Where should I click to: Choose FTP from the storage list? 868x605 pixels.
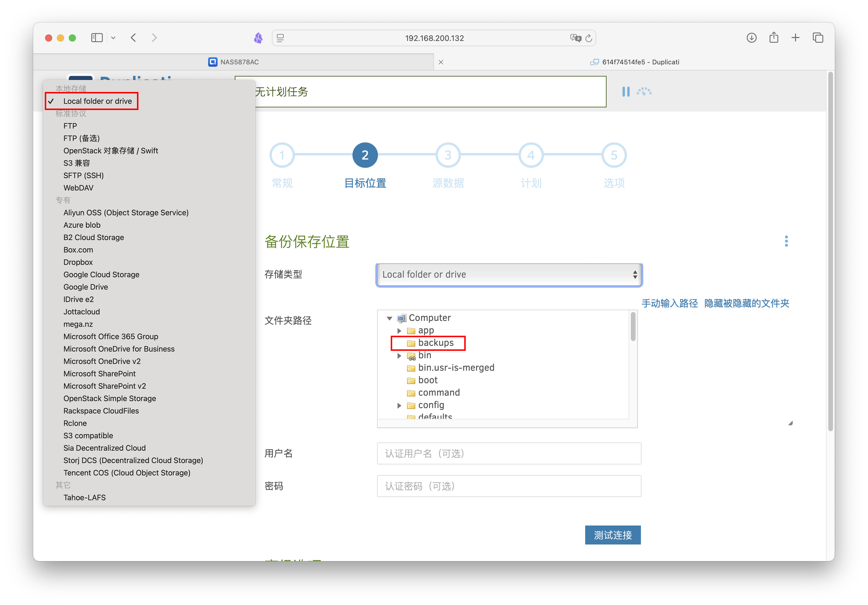click(70, 126)
